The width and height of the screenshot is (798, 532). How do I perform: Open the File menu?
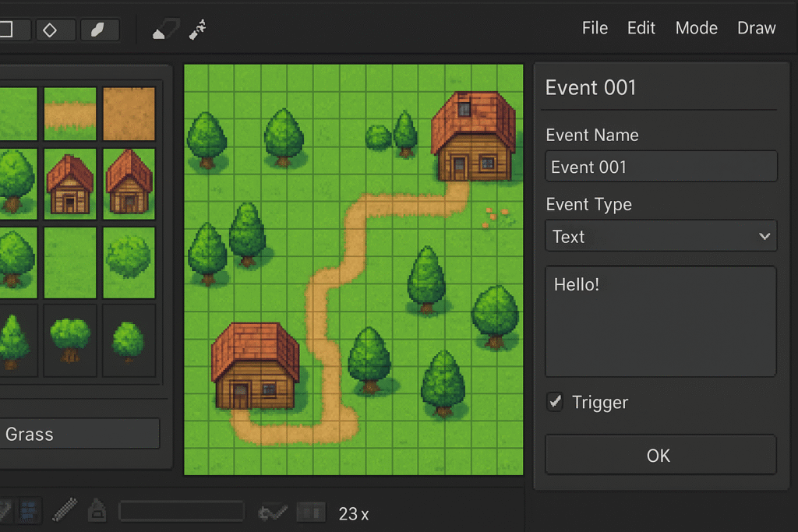click(595, 27)
